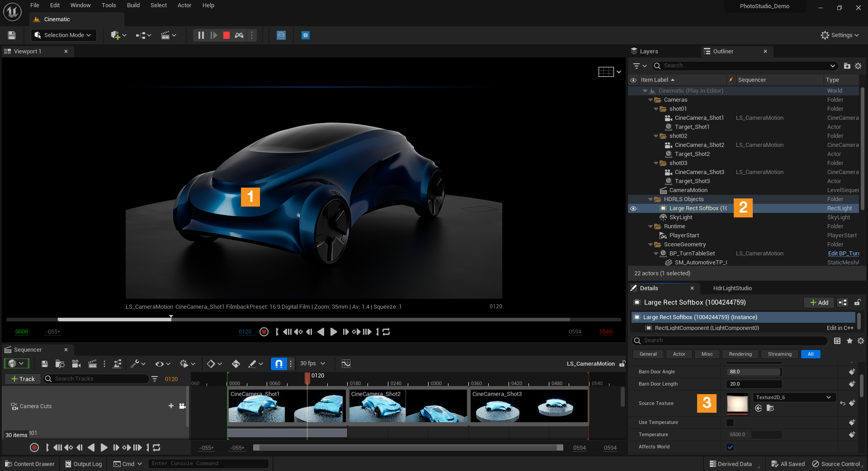Click render movie clapperboard in Sequencer toolbar
Viewport: 868px width, 471px height.
92,364
